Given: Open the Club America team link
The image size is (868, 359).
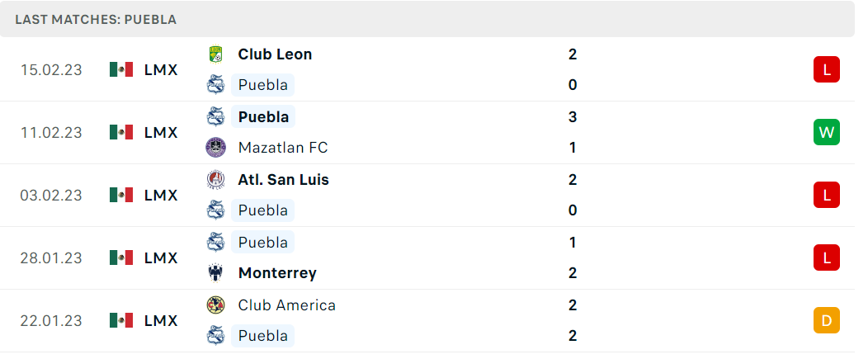Looking at the screenshot, I should coord(287,305).
